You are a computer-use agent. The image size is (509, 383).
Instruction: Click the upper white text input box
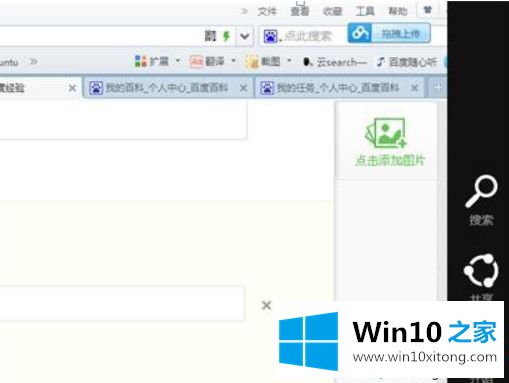pos(123,120)
